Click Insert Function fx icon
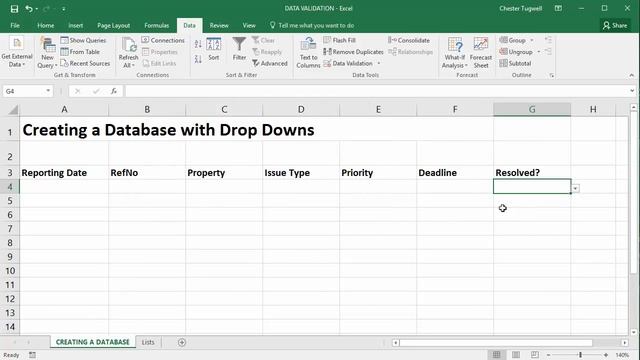The image size is (640, 360). (x=114, y=91)
